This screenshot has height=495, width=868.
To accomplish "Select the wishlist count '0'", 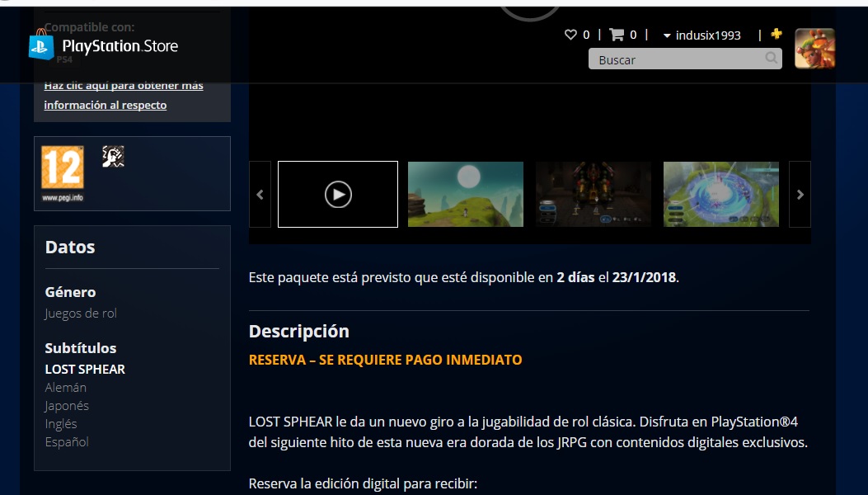I will (586, 35).
